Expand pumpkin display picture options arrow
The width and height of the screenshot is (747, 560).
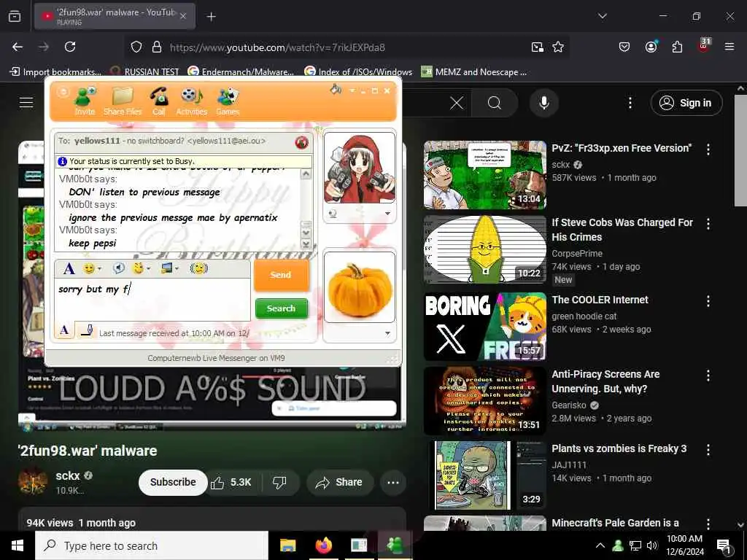[387, 333]
